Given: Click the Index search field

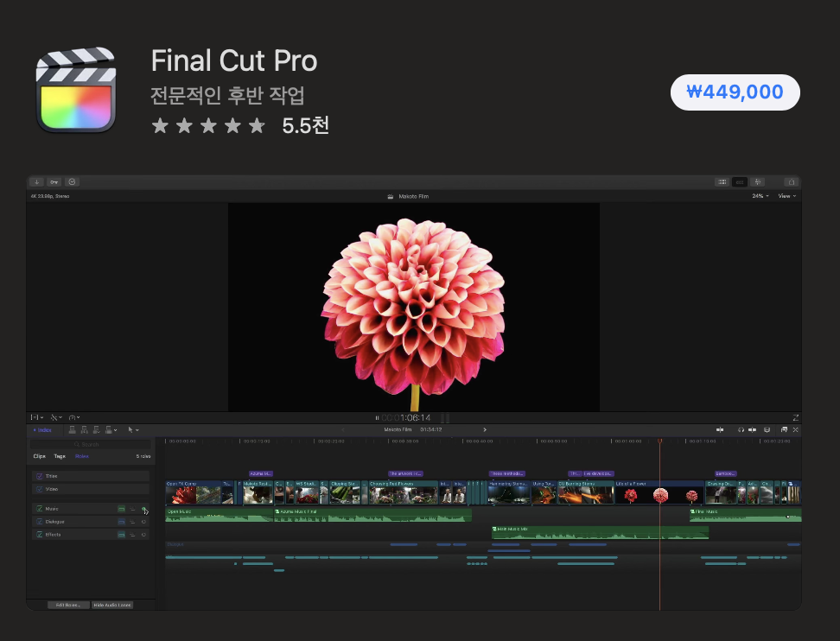Looking at the screenshot, I should [x=91, y=444].
